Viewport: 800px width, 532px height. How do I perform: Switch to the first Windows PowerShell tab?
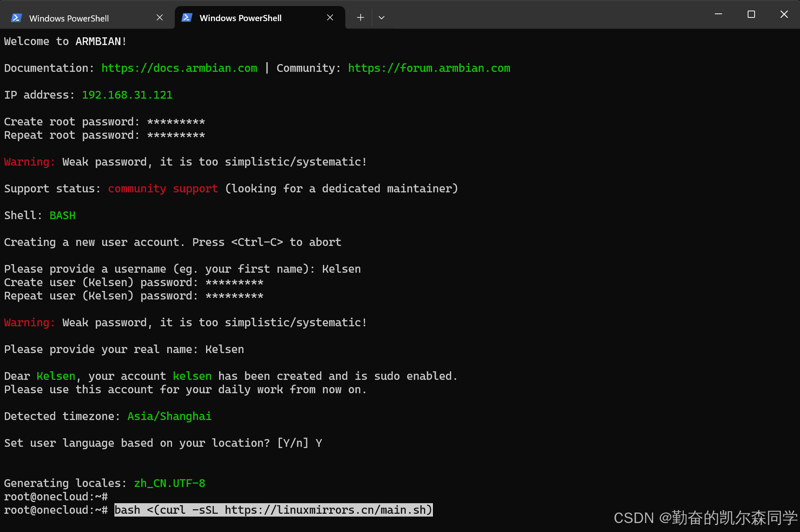click(x=69, y=18)
